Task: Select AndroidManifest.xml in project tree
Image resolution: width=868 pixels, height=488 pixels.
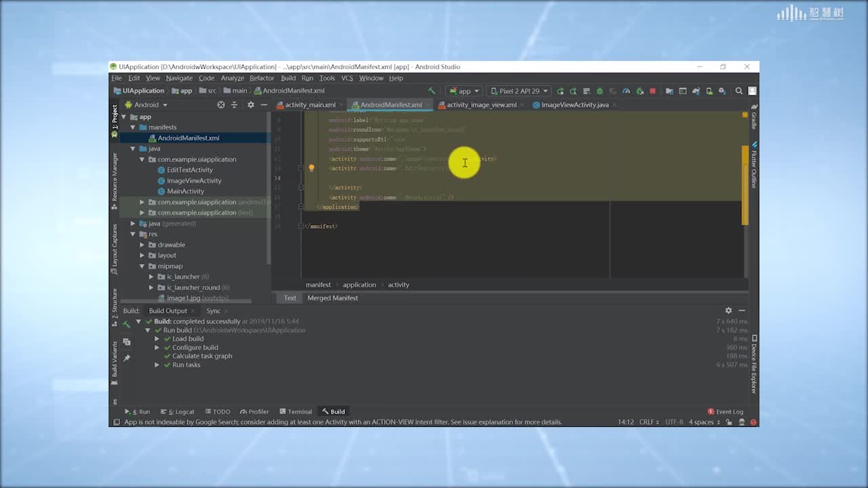Action: [x=188, y=138]
